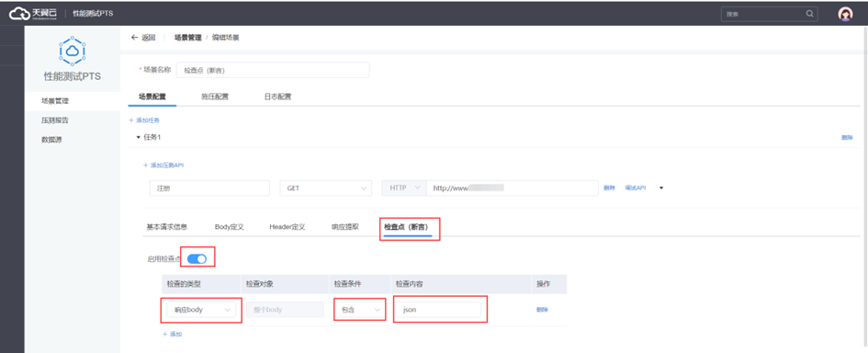The image size is (868, 353).
Task: Go back using the 返回 arrow
Action: [142, 38]
